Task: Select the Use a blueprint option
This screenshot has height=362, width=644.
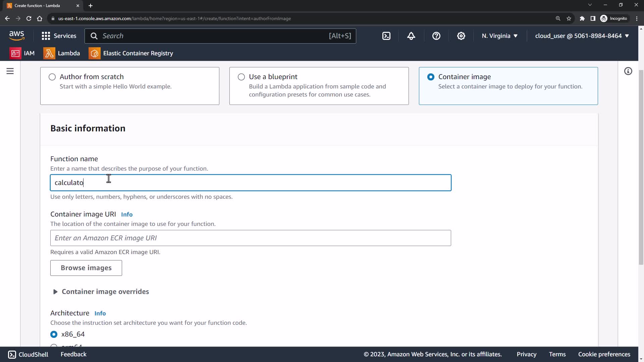Action: coord(241,77)
